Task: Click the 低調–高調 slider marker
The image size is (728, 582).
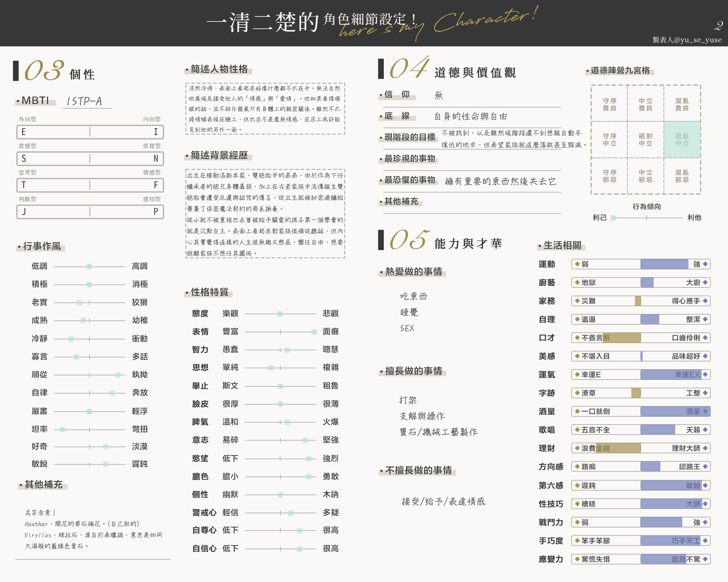Action: click(89, 266)
